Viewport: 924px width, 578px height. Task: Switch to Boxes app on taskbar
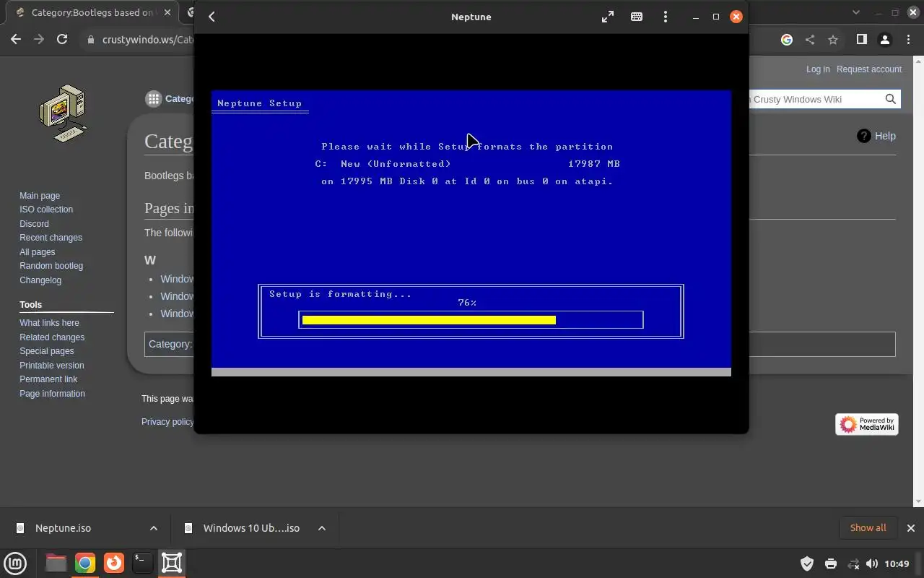172,563
